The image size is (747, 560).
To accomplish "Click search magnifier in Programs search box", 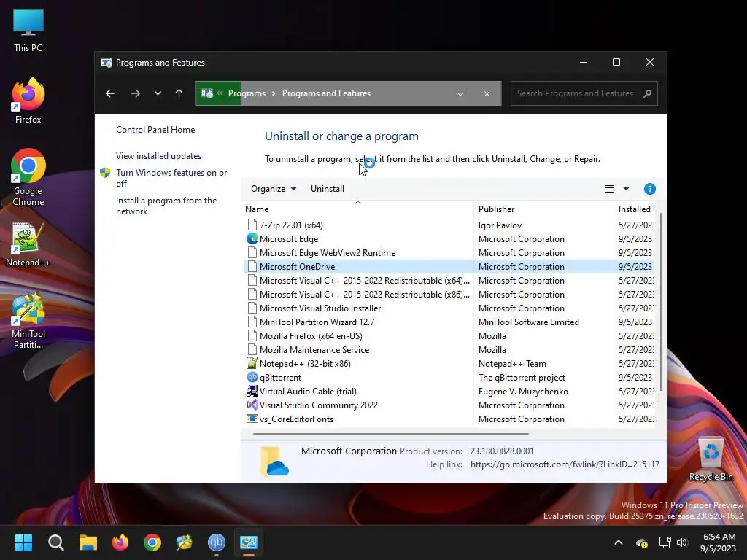I will [x=647, y=93].
